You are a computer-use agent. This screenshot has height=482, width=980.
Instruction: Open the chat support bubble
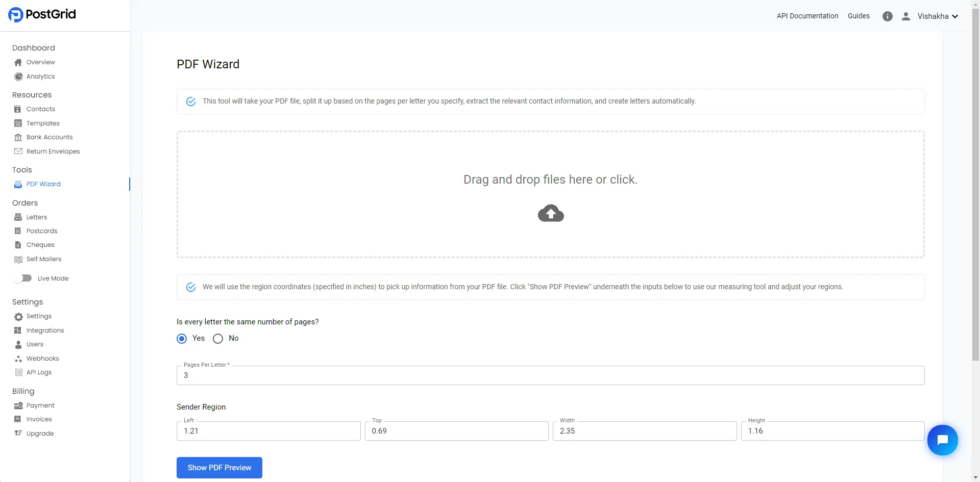tap(942, 440)
